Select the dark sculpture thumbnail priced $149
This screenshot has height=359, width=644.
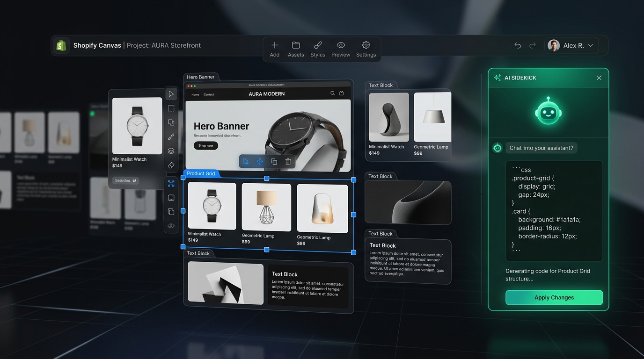click(389, 117)
